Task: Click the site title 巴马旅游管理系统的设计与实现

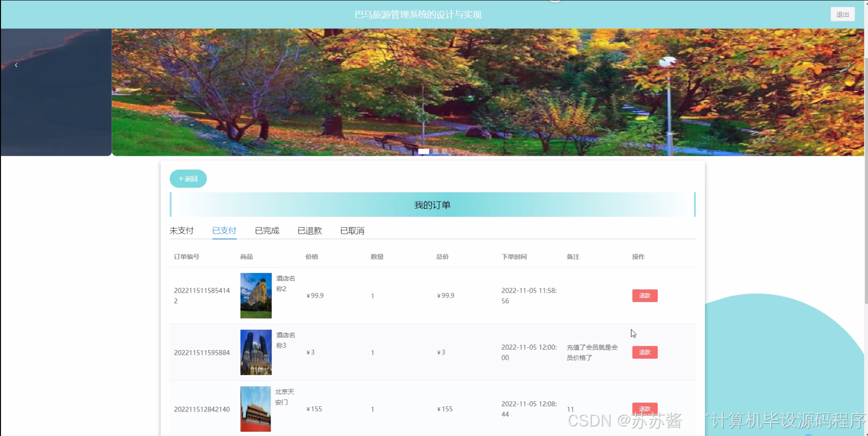Action: click(418, 15)
